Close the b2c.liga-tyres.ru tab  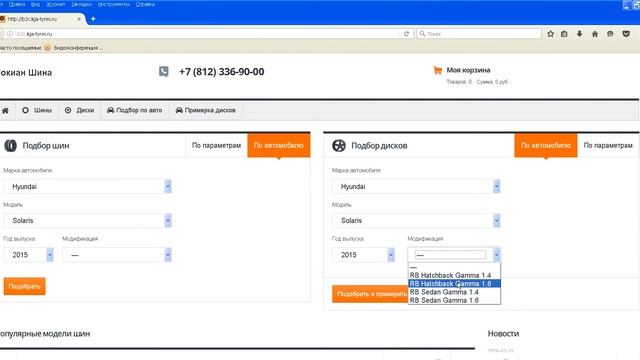79,19
